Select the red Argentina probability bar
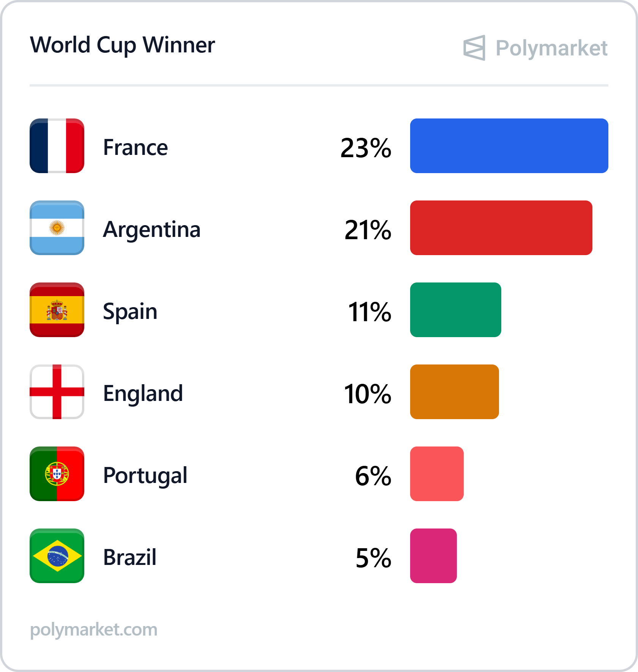 tap(501, 228)
